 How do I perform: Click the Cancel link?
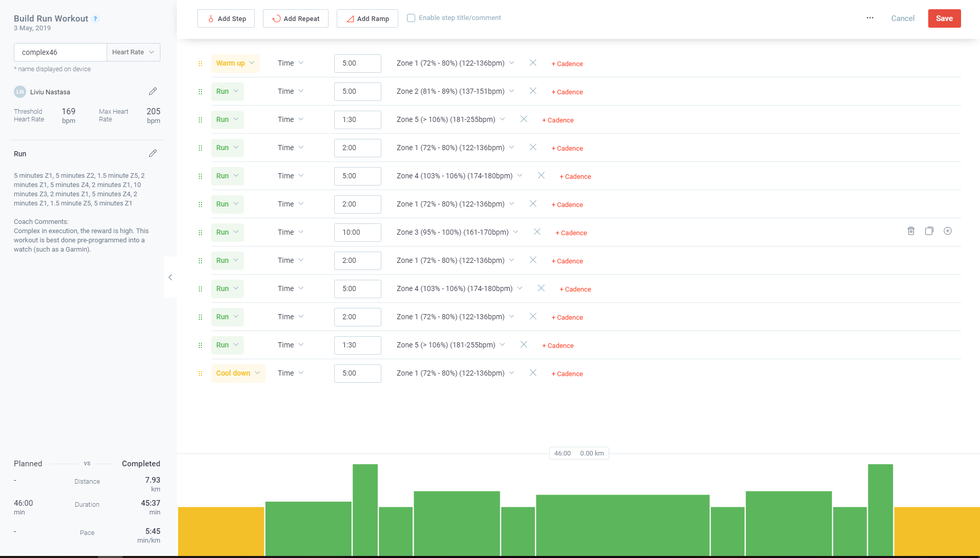point(902,18)
